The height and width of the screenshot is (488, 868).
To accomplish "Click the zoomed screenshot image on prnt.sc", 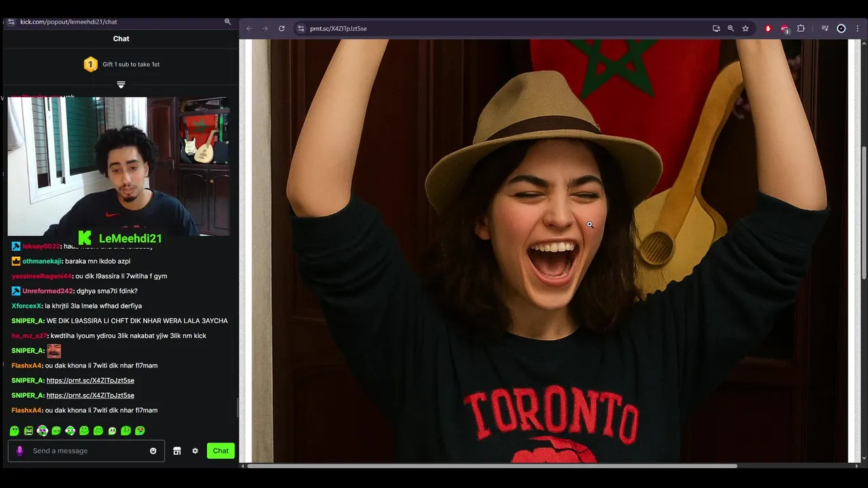I will click(550, 251).
